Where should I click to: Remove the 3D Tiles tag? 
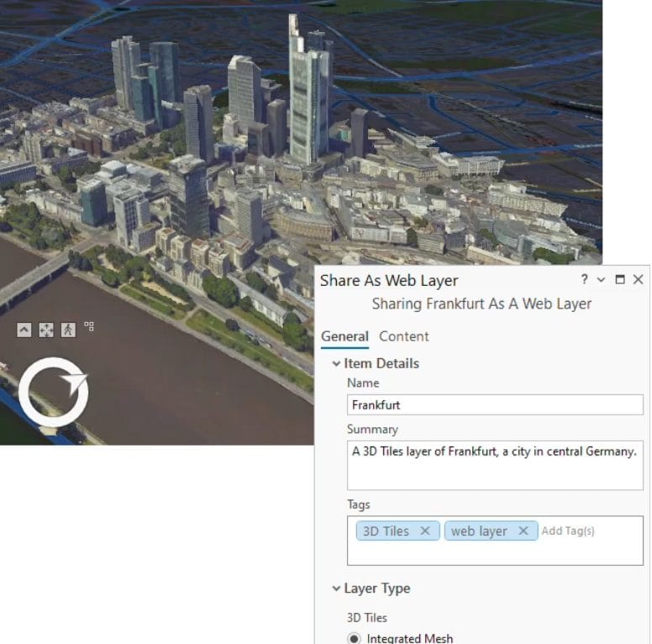pyautogui.click(x=424, y=531)
